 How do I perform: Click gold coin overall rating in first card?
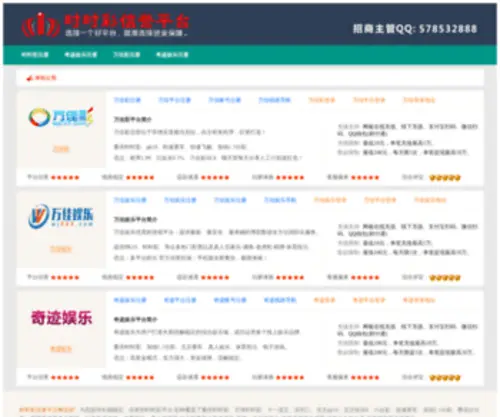tap(445, 178)
